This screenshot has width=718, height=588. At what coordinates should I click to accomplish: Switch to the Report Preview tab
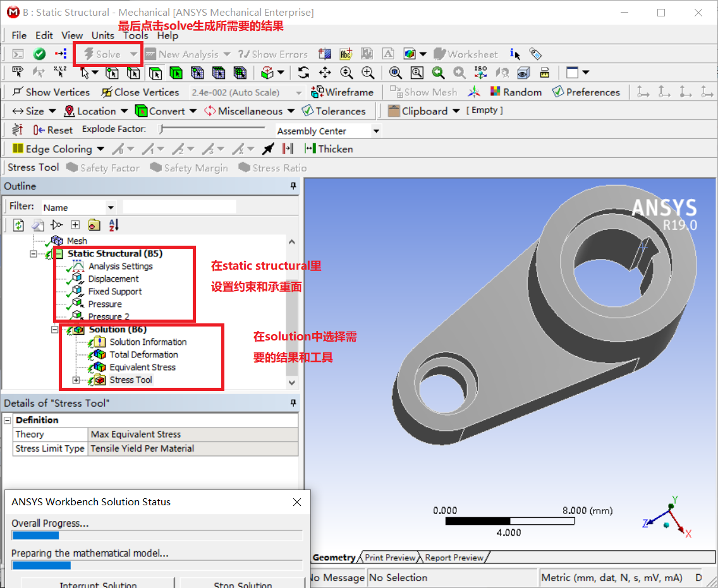[x=454, y=557]
